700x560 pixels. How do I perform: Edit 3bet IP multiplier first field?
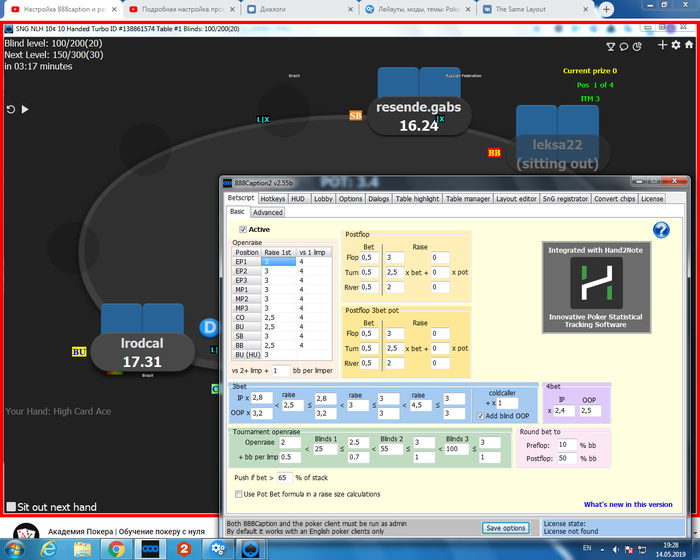(x=262, y=397)
